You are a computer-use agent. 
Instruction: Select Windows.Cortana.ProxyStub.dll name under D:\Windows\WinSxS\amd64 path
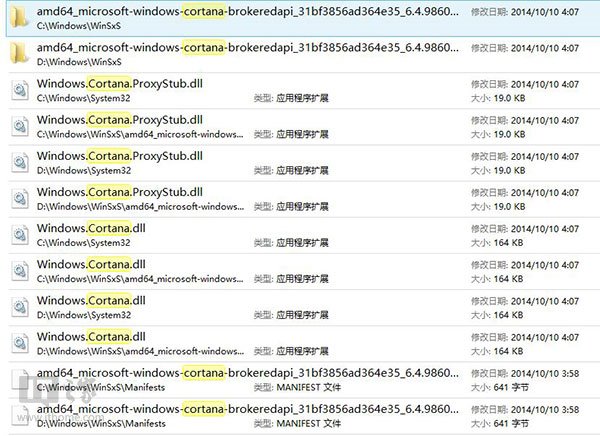point(120,192)
